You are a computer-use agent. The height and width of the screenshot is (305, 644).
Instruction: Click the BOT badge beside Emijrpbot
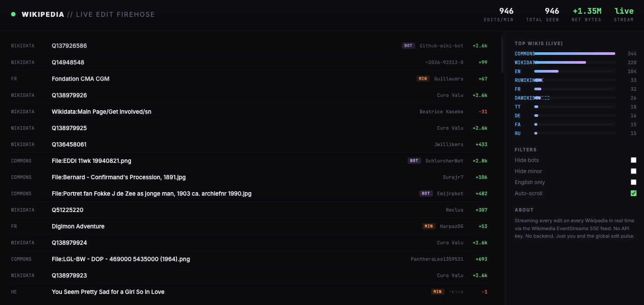coord(425,193)
